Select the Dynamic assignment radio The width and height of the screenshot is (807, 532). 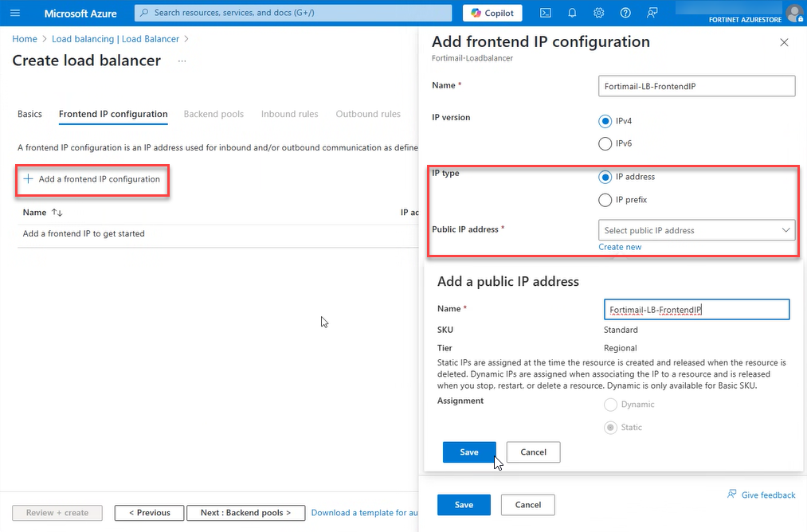tap(610, 405)
